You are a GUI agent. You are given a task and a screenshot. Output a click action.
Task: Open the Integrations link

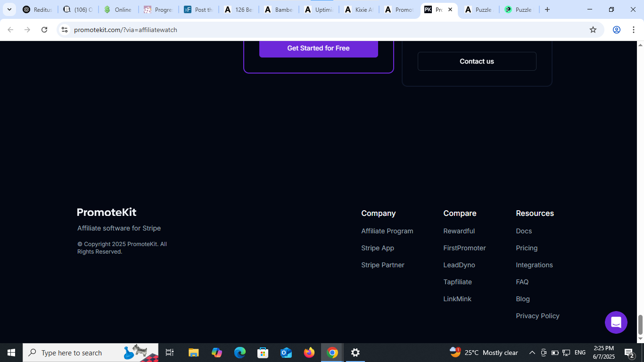pyautogui.click(x=534, y=265)
